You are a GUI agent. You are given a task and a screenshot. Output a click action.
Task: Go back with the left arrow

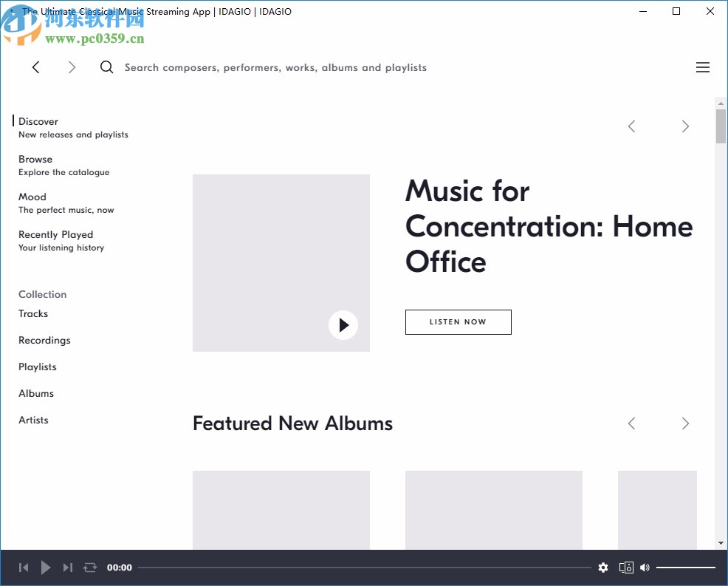pos(35,67)
